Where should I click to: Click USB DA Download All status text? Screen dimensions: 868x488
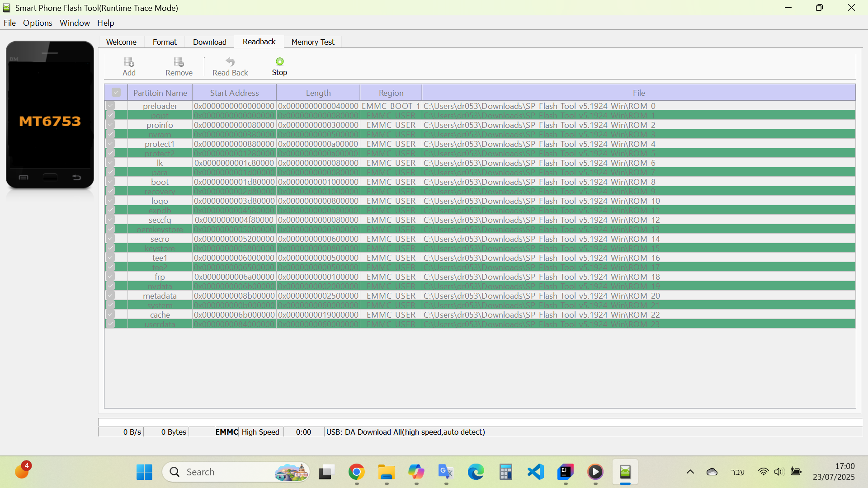tap(406, 432)
